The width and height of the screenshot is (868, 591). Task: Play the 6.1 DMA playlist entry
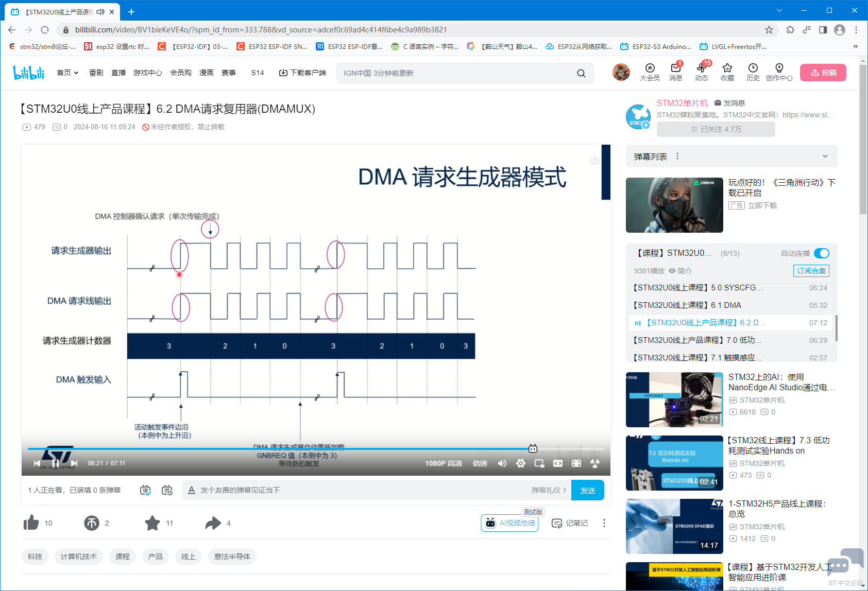(x=730, y=305)
